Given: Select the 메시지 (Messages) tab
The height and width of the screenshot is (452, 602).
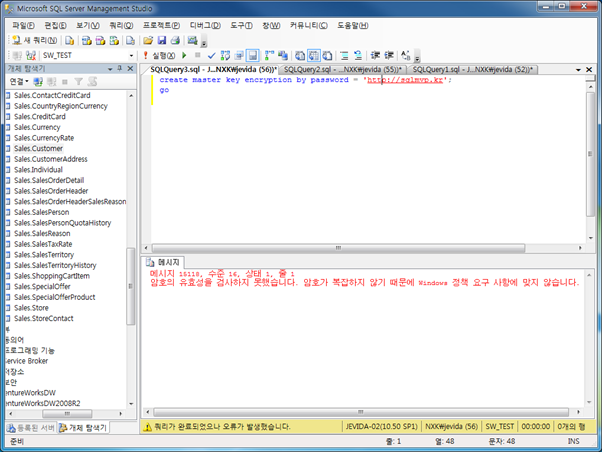Looking at the screenshot, I should [163, 262].
